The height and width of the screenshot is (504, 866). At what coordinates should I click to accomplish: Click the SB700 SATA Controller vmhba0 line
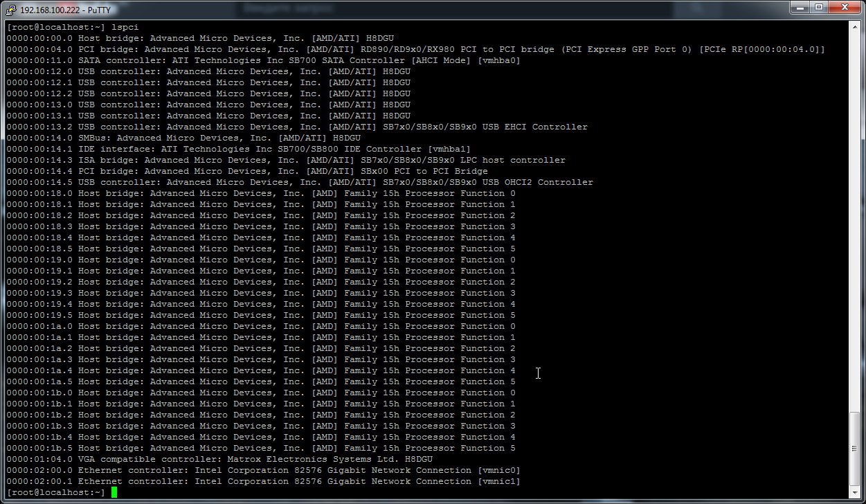(264, 60)
